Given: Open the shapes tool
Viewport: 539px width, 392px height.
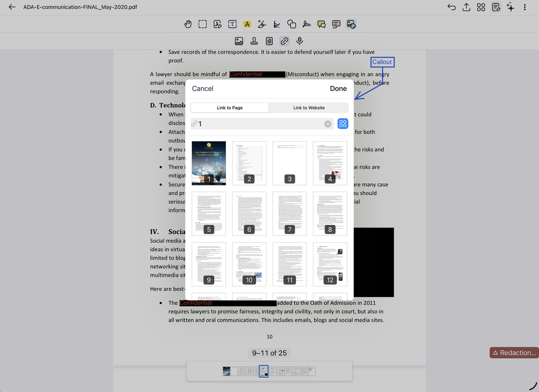Looking at the screenshot, I should 292,24.
